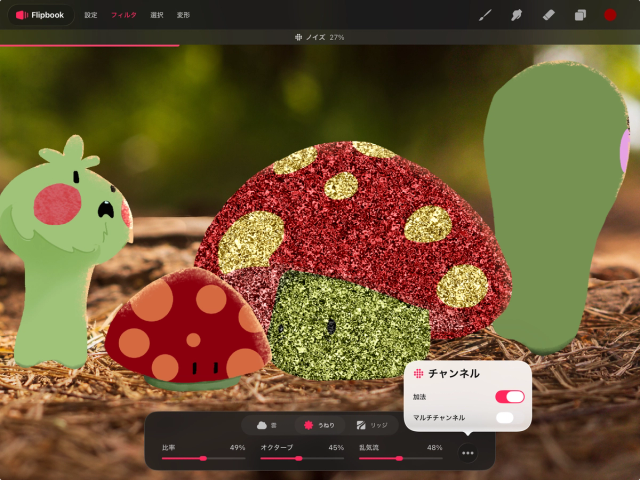640x480 pixels.
Task: Select the eraser tool
Action: 549,15
